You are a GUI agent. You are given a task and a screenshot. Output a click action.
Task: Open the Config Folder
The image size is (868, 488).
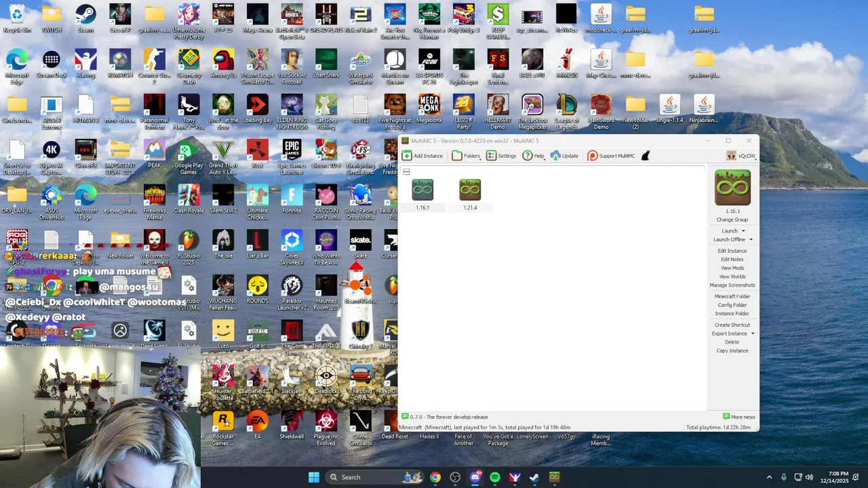point(732,305)
